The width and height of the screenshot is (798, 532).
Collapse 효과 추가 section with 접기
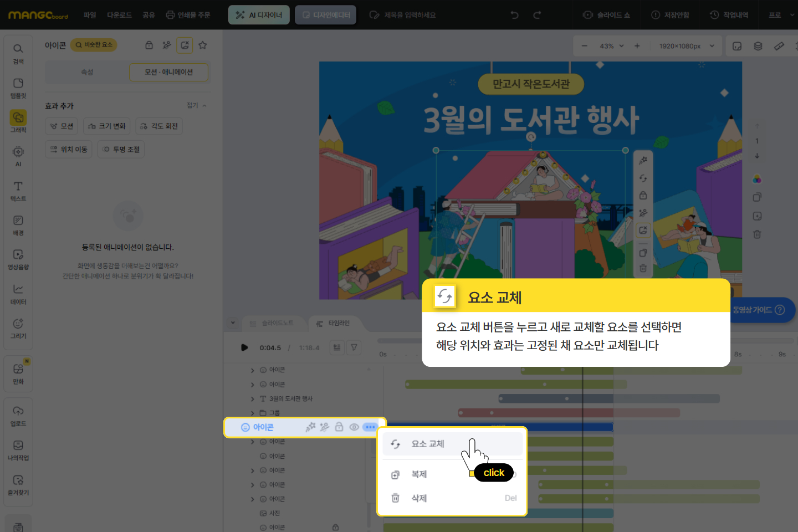[196, 105]
